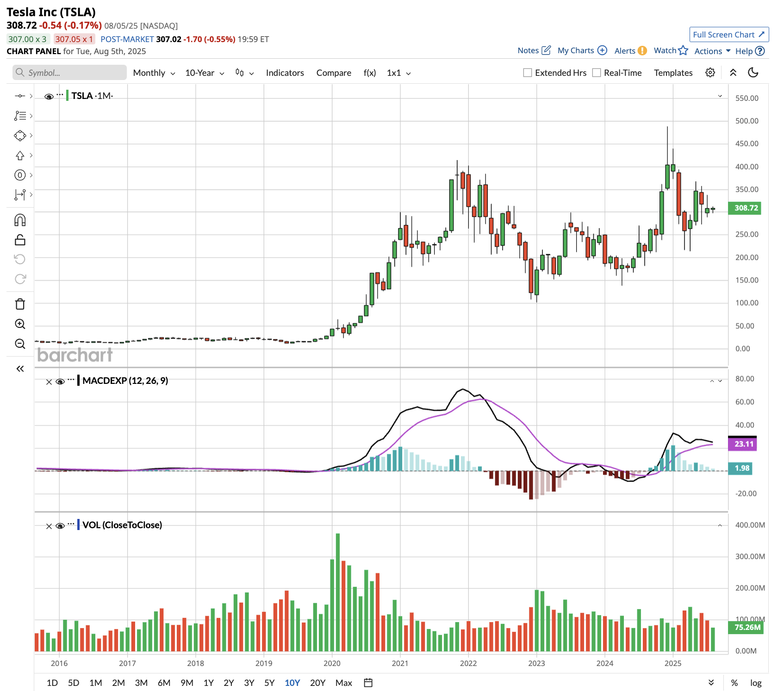
Task: Toggle percent scale button
Action: click(734, 683)
